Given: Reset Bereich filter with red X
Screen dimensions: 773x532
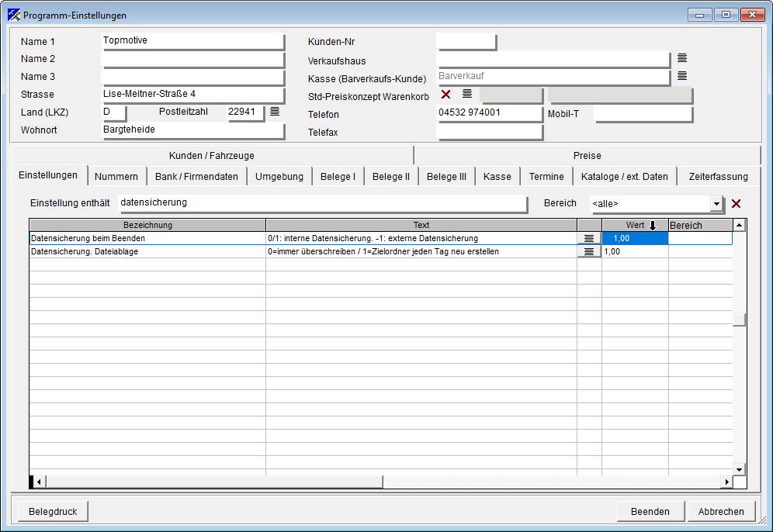Looking at the screenshot, I should click(736, 203).
